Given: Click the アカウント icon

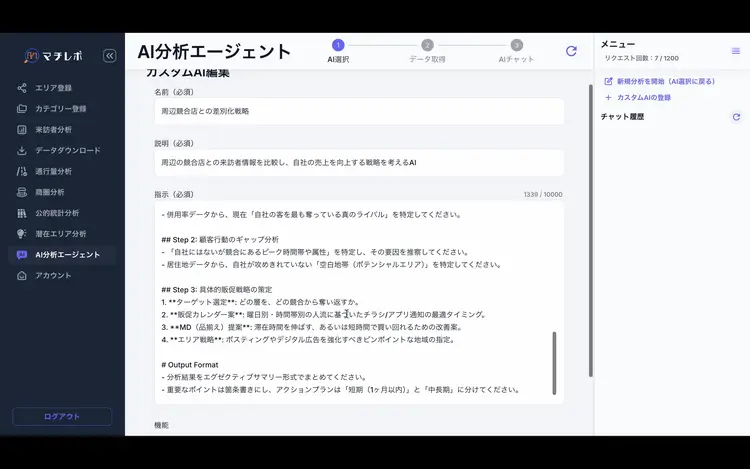Looking at the screenshot, I should [x=22, y=276].
